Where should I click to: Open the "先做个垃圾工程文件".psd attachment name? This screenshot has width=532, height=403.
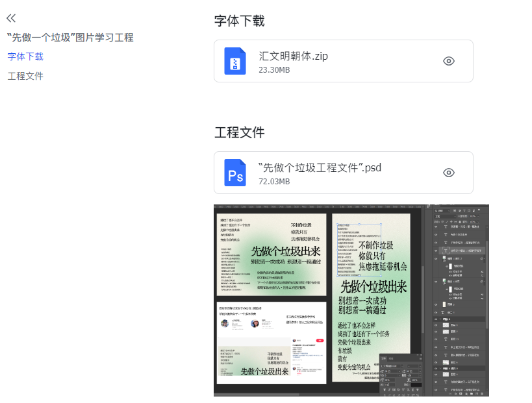click(x=319, y=167)
